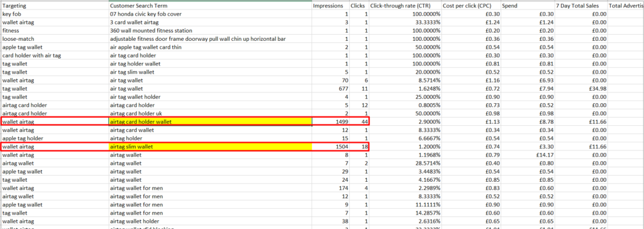Select the 'air tag holder wallet' search term
Screen dimensions: 644x229
[x=210, y=64]
